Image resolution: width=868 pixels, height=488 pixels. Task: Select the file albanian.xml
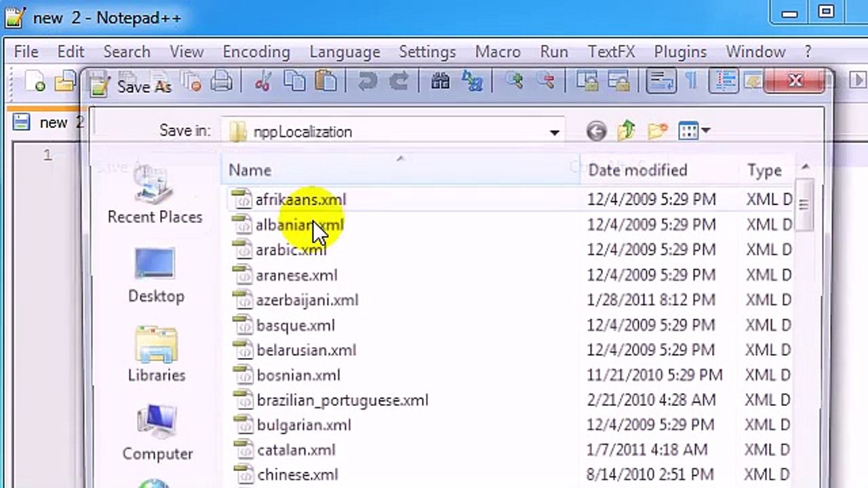point(300,224)
